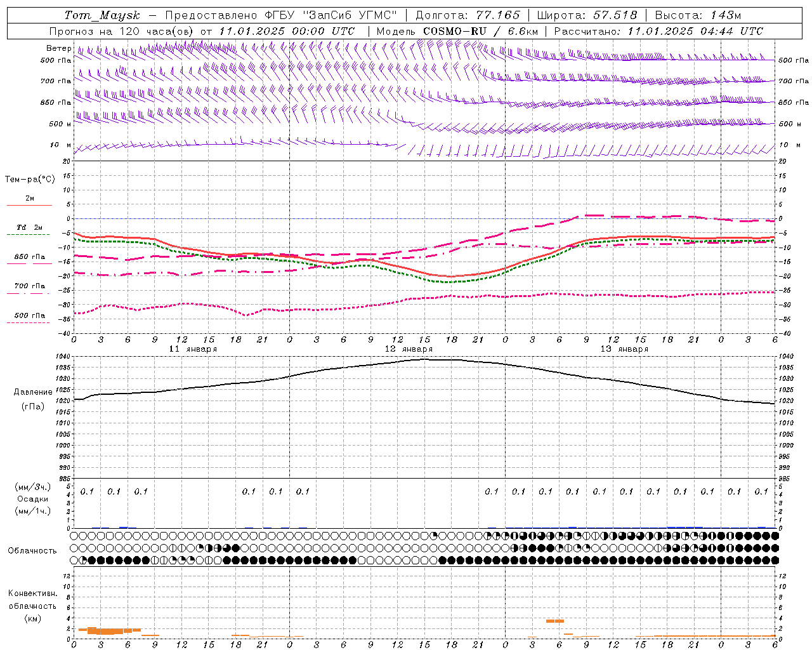Click the Широта: 57.518 value
This screenshot has width=812, height=650.
pyautogui.click(x=587, y=15)
